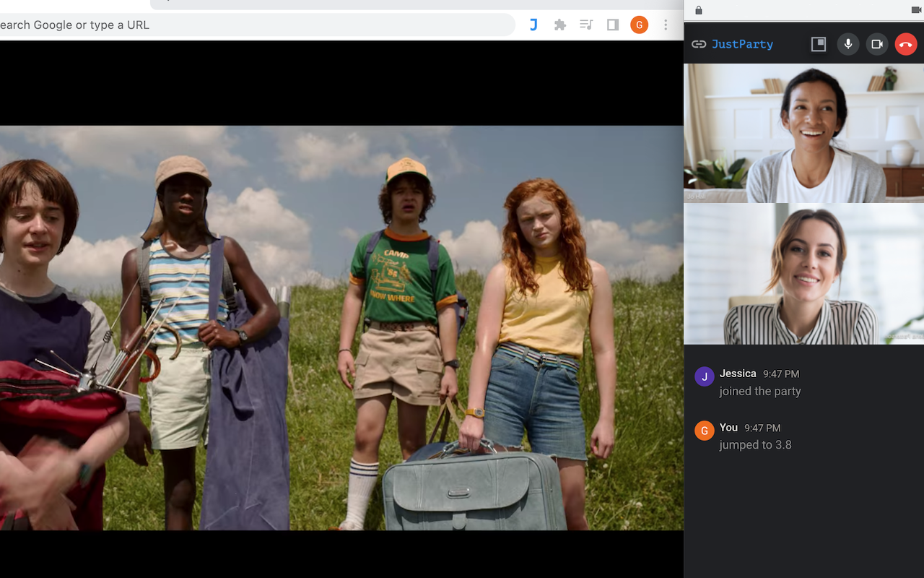Click the video player showing kids in field
The image size is (924, 578).
tap(341, 328)
